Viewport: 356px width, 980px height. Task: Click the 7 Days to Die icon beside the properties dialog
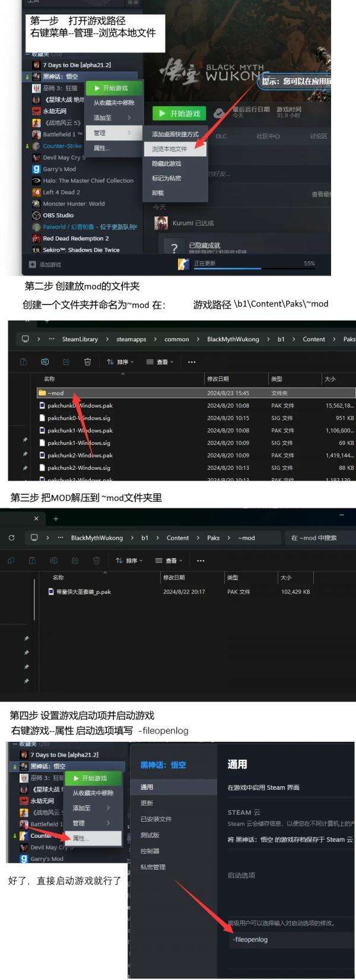[24, 755]
